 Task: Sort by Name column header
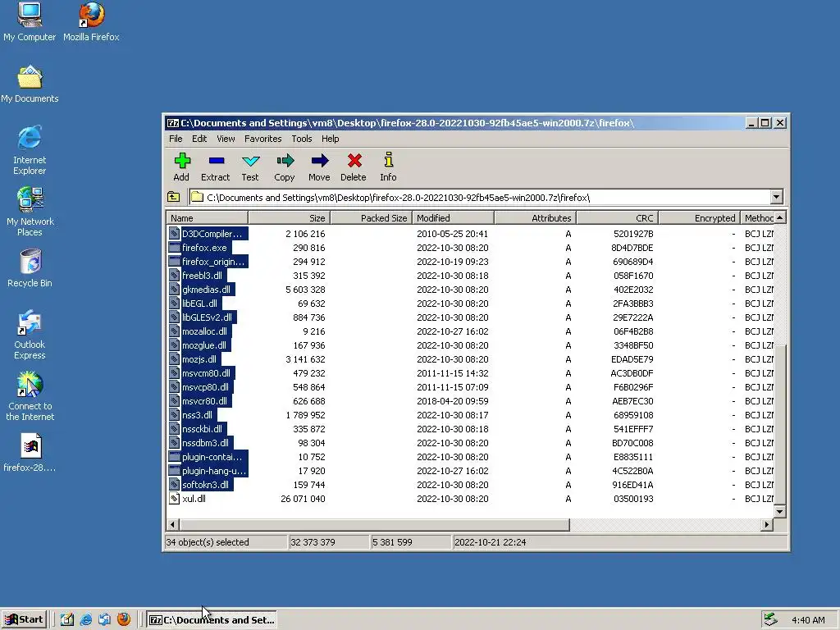tap(208, 218)
